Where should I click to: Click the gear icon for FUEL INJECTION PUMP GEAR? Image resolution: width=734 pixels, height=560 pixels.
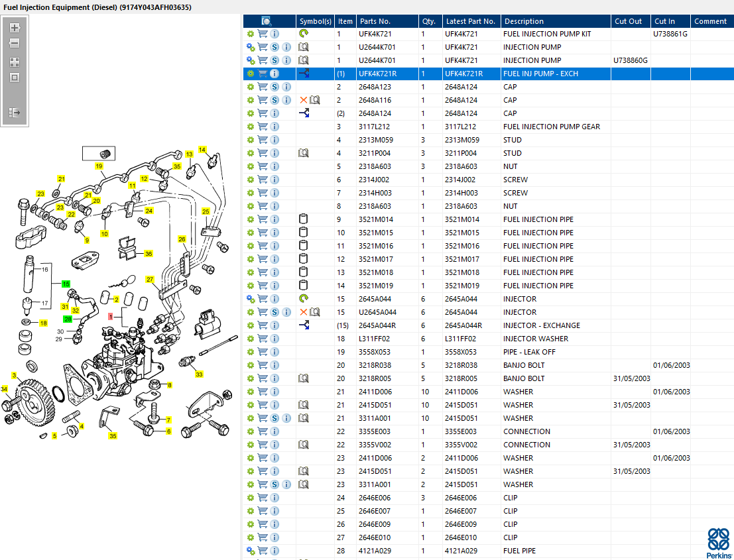pos(251,127)
